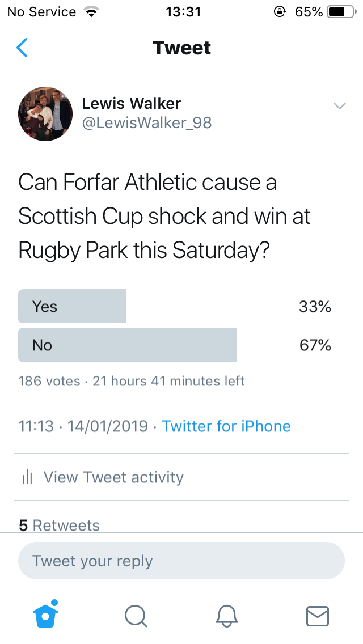This screenshot has width=363, height=644.
Task: Open the Notifications bell tab
Action: click(226, 616)
